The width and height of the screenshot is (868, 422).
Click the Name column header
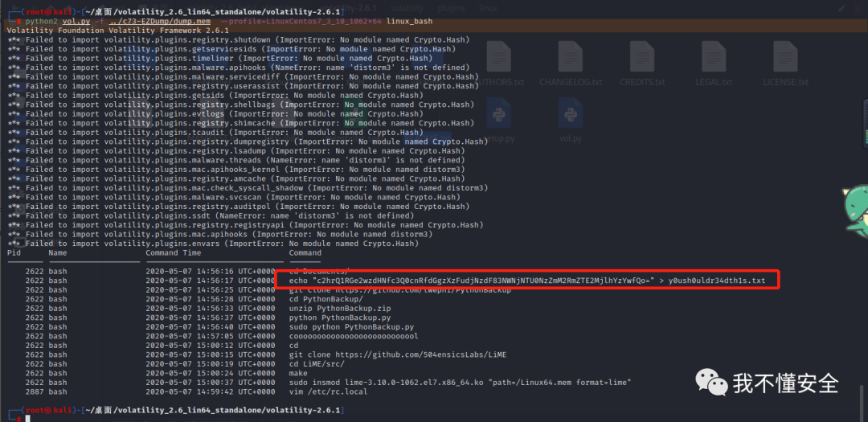[58, 252]
